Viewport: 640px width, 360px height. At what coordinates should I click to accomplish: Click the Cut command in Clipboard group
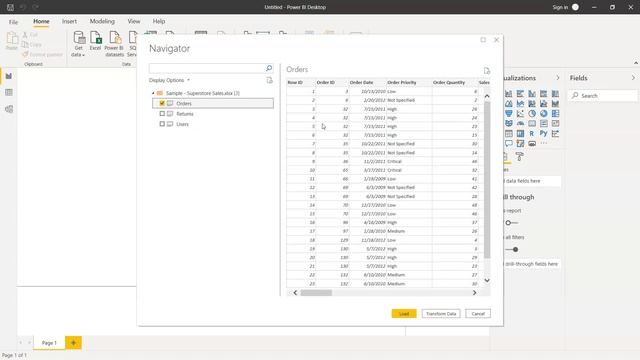[30, 35]
